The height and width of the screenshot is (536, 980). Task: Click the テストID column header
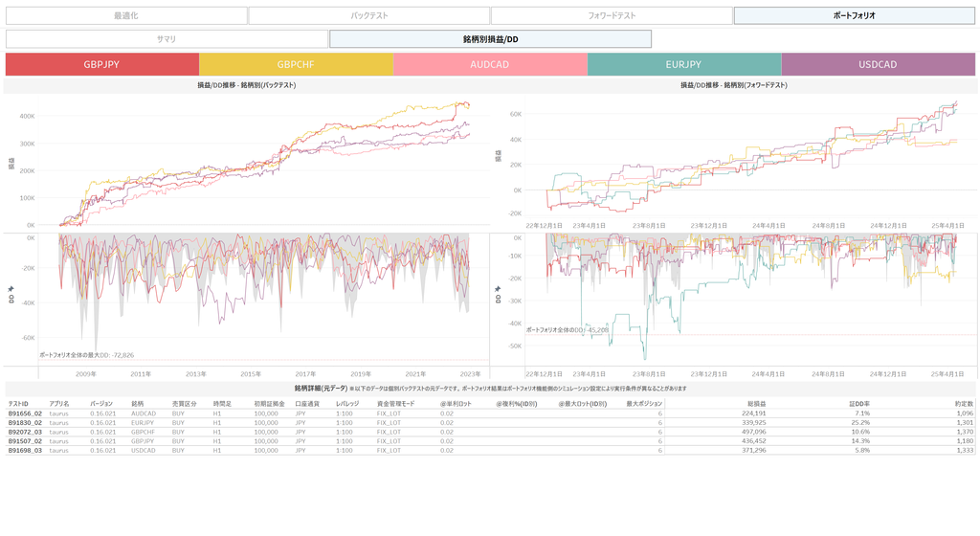(x=18, y=404)
